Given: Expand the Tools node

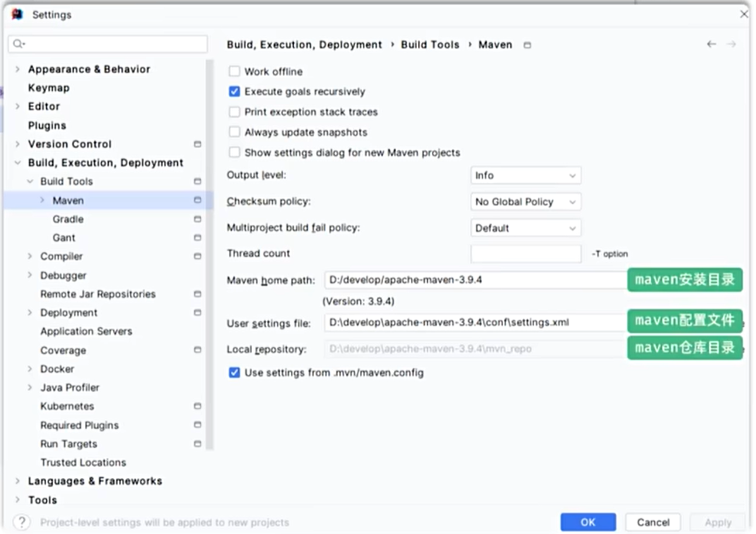Looking at the screenshot, I should [18, 500].
